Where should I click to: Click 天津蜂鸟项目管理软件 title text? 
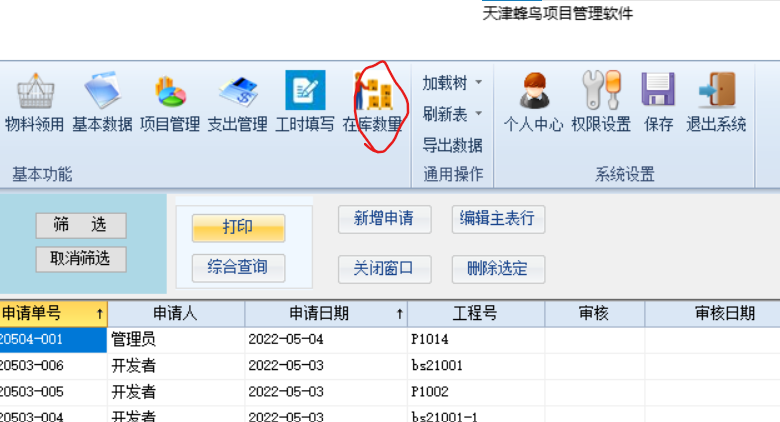click(558, 13)
